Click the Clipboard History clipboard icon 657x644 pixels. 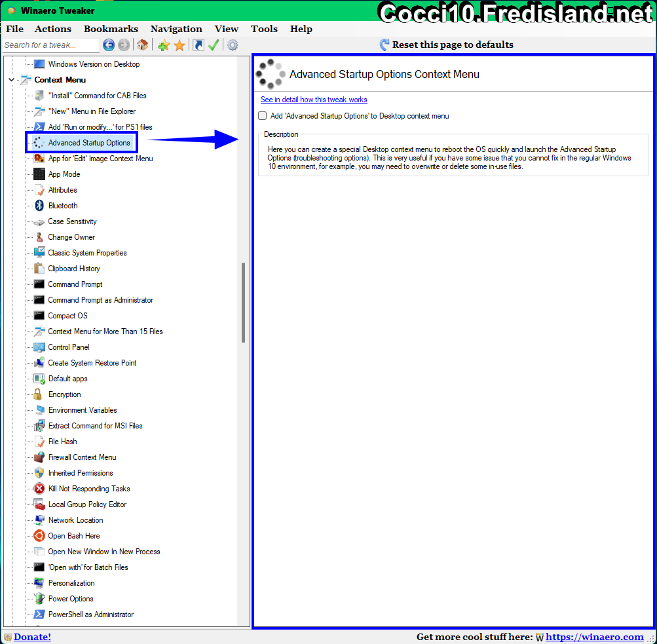pyautogui.click(x=39, y=268)
